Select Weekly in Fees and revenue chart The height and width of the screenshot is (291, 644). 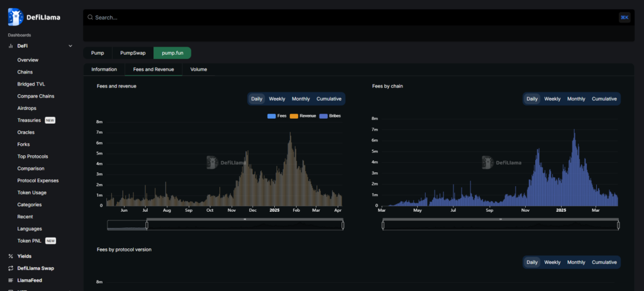(x=277, y=99)
